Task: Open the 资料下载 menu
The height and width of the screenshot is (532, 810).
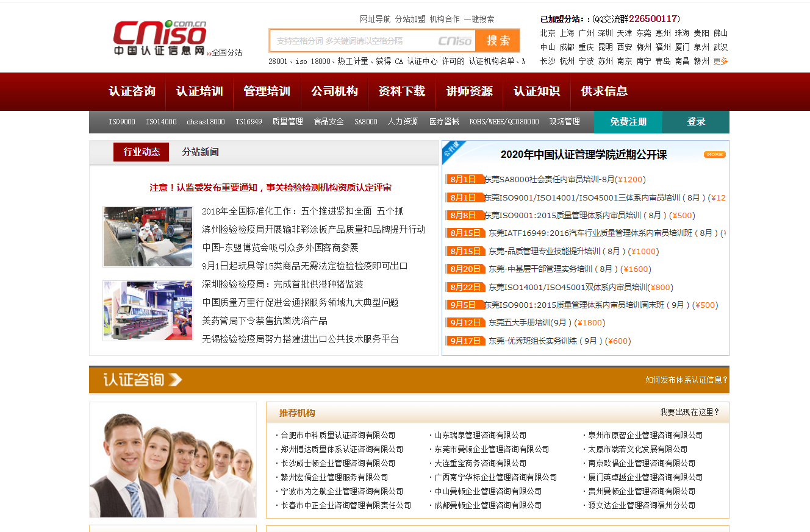Action: tap(403, 91)
